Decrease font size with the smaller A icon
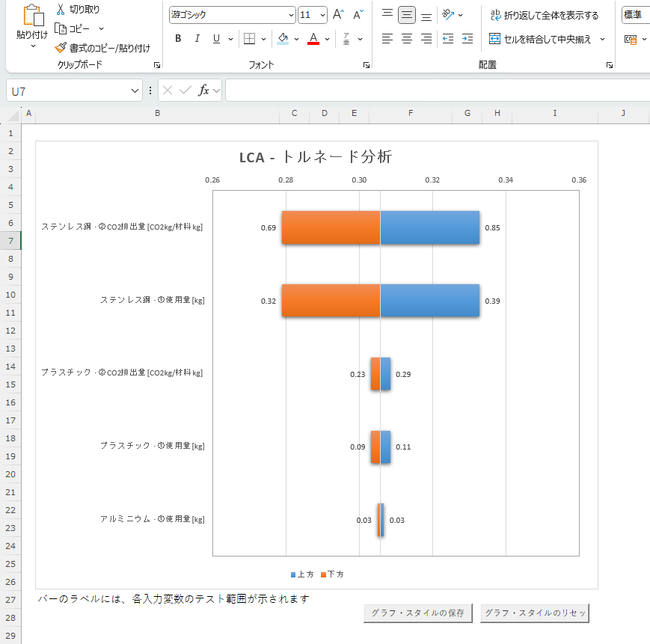Viewport: 650px width, 644px height. point(358,14)
